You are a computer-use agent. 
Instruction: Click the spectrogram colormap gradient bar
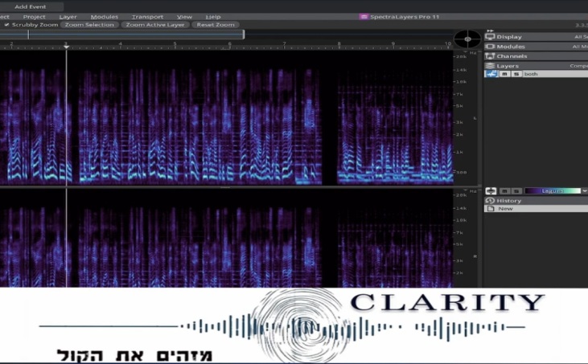[552, 191]
